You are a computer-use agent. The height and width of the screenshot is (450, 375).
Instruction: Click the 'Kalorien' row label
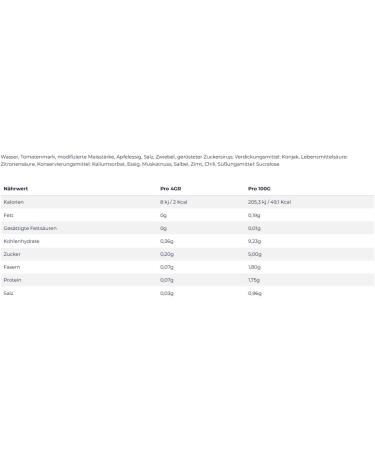[14, 202]
